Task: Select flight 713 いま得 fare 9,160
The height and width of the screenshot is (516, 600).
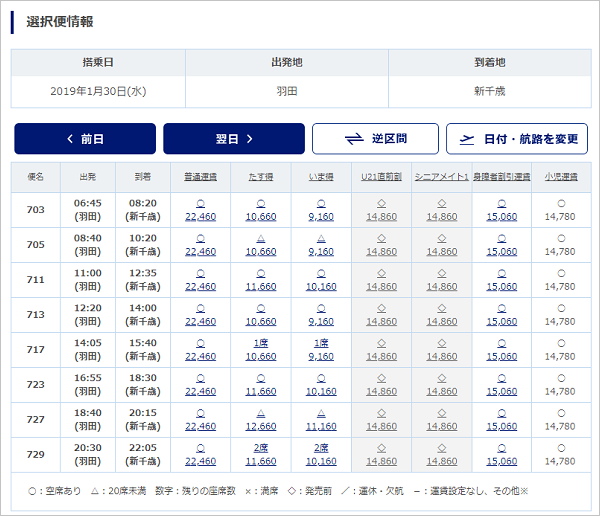Action: click(321, 321)
